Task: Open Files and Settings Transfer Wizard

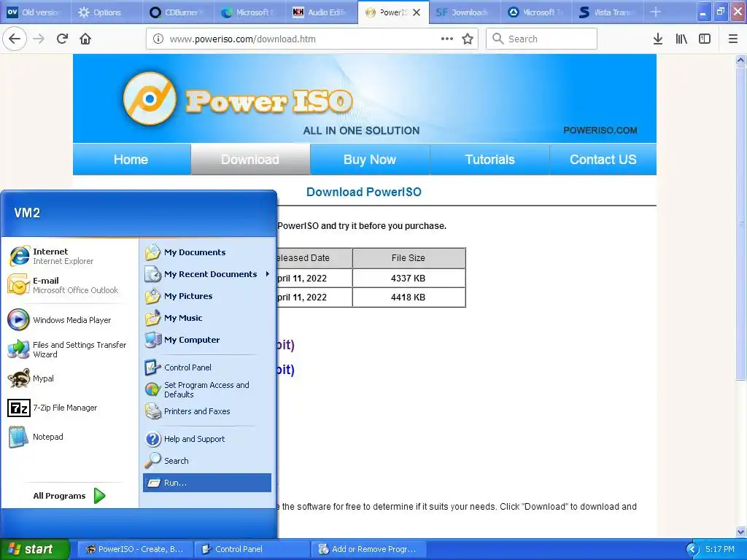Action: coord(69,349)
